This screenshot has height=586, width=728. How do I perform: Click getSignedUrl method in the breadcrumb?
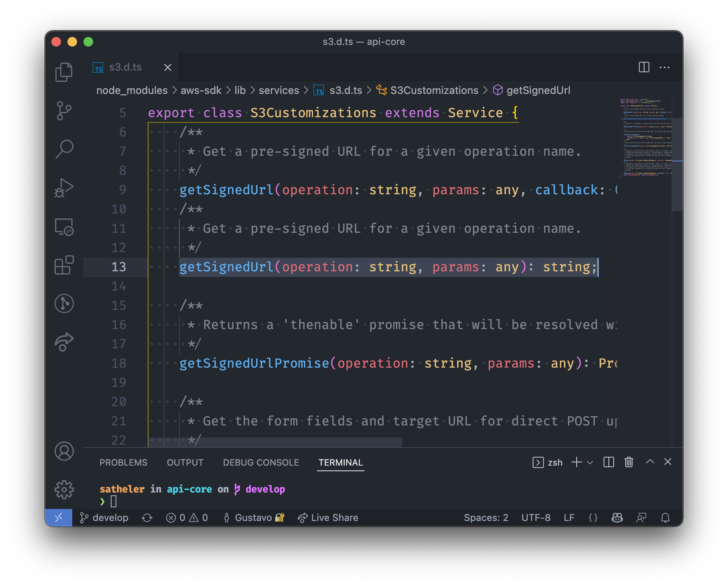pyautogui.click(x=532, y=90)
